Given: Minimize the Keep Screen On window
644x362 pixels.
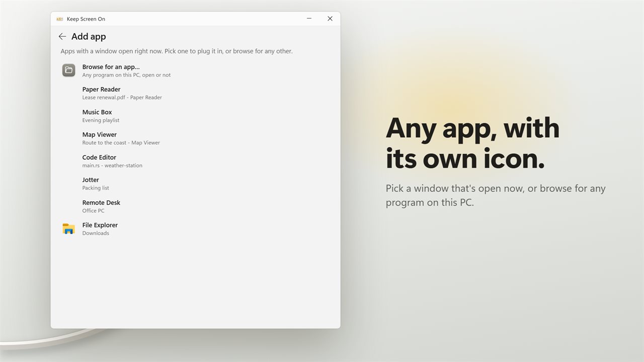Looking at the screenshot, I should point(309,19).
